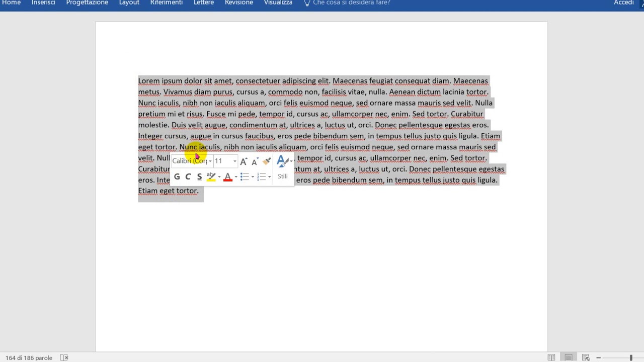Click the proofing status bar icon

click(64, 357)
